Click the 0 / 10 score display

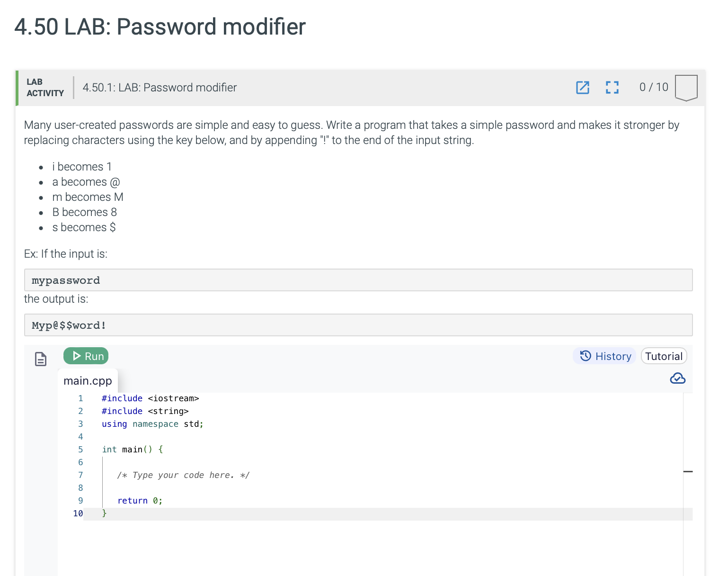[653, 87]
